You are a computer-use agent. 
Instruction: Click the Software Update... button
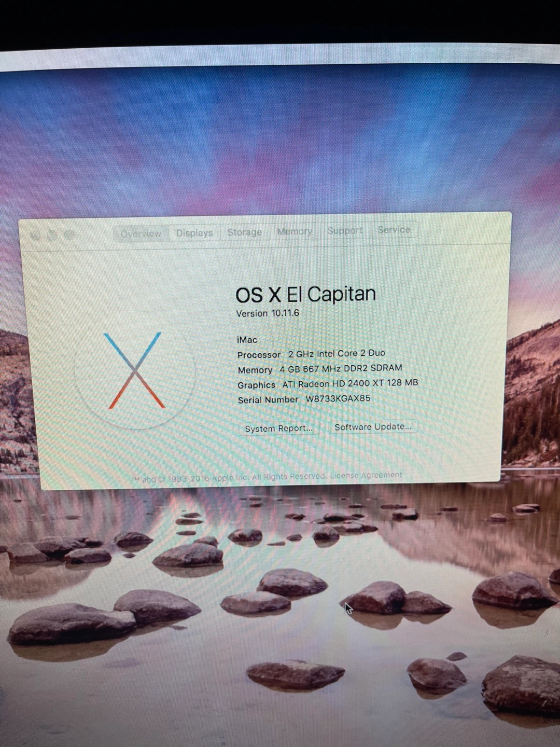[x=372, y=427]
